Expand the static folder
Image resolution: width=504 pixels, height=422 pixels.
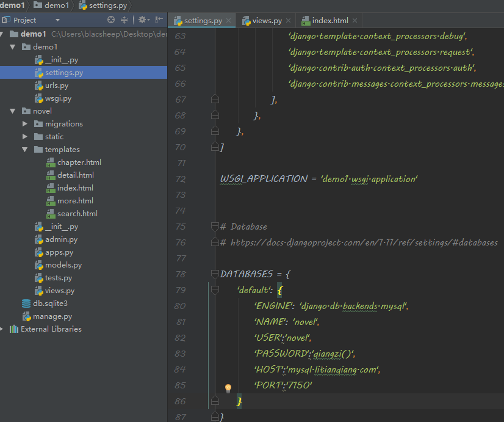(x=25, y=137)
